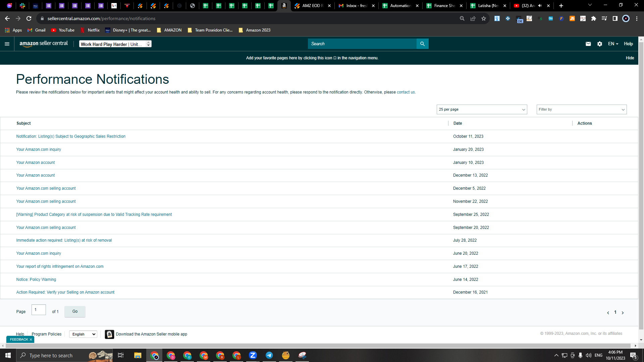Expand the browser tab search chevron
The image size is (644, 362).
590,5
